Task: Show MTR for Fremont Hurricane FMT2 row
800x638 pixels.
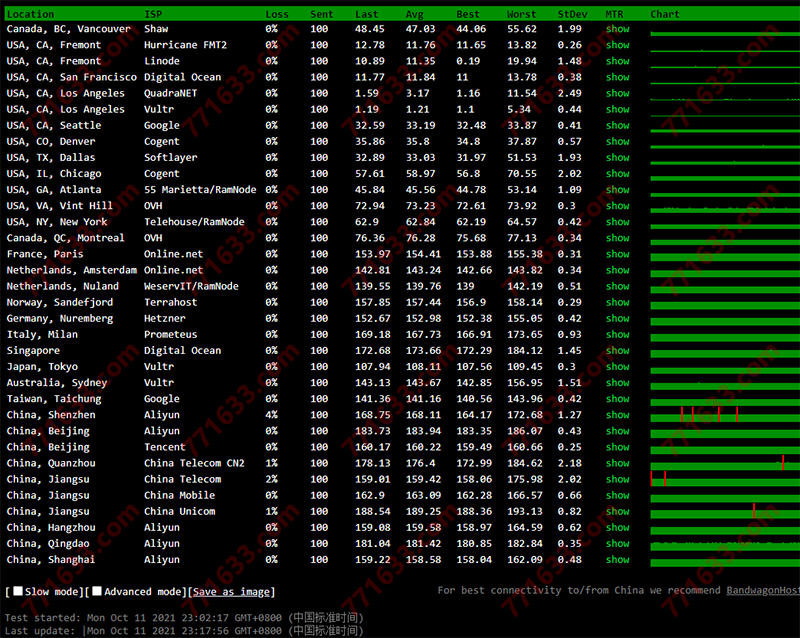Action: [617, 45]
